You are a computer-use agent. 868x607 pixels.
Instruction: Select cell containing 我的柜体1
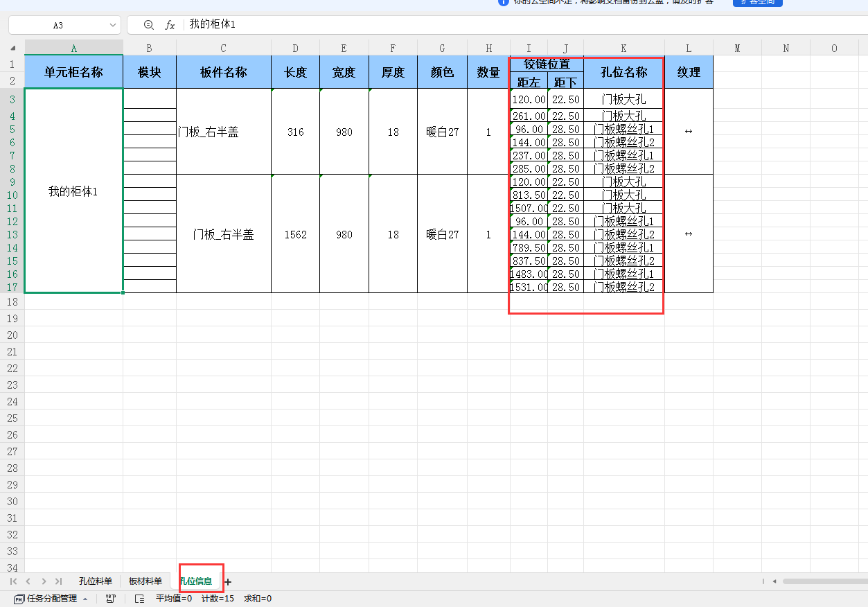point(73,191)
